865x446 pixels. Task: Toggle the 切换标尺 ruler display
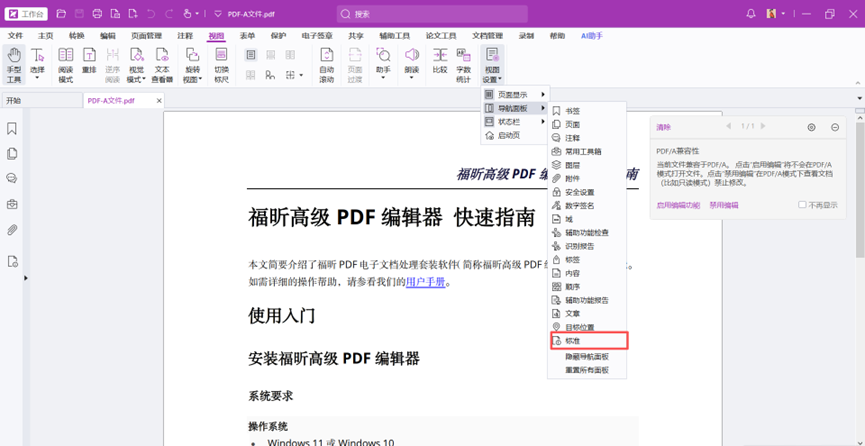222,65
